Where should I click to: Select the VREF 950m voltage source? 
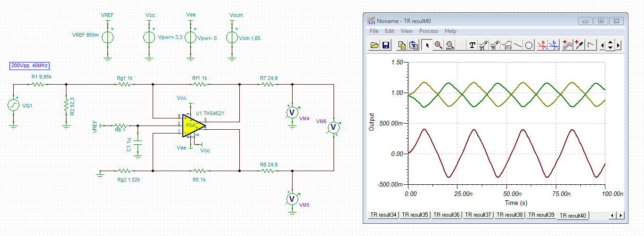[x=107, y=37]
